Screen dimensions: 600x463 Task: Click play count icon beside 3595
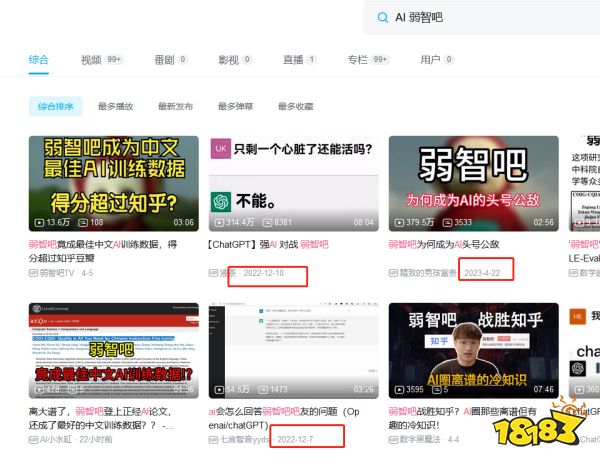coord(399,390)
